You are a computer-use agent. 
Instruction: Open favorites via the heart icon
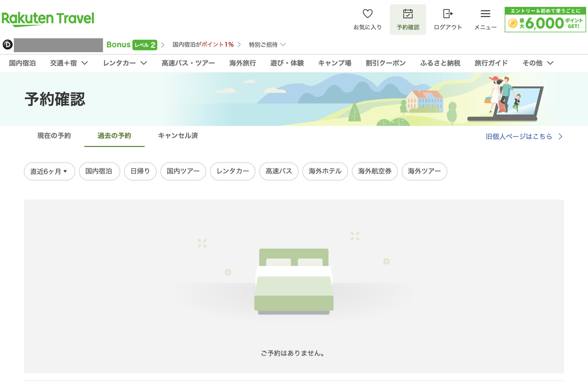(x=367, y=14)
